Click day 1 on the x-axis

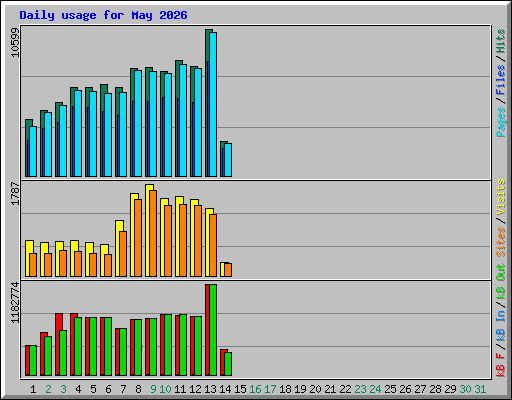(33, 389)
